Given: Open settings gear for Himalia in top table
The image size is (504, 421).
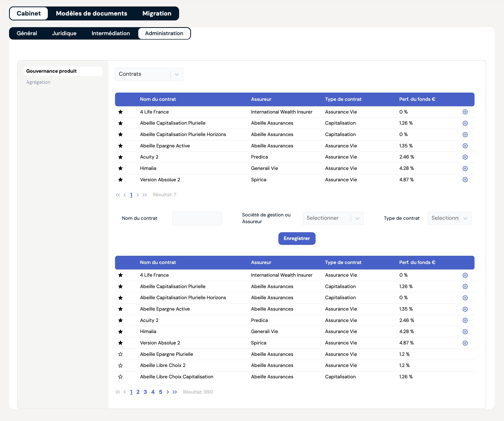Looking at the screenshot, I should coord(465,168).
